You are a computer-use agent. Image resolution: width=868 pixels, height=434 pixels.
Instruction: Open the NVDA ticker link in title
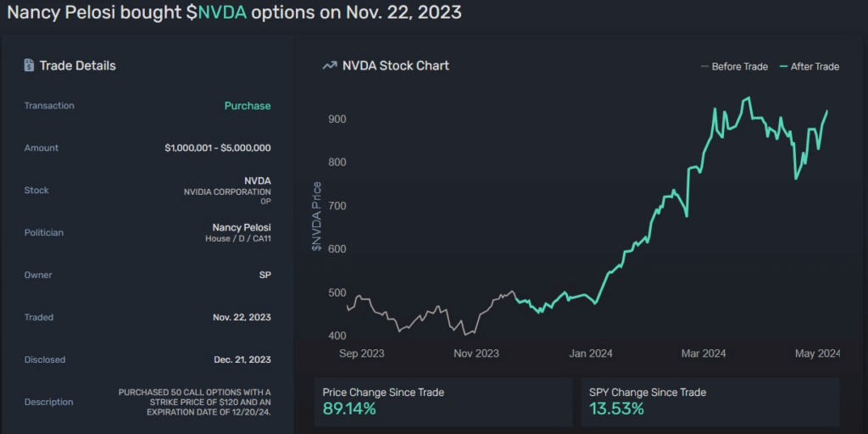tap(222, 13)
